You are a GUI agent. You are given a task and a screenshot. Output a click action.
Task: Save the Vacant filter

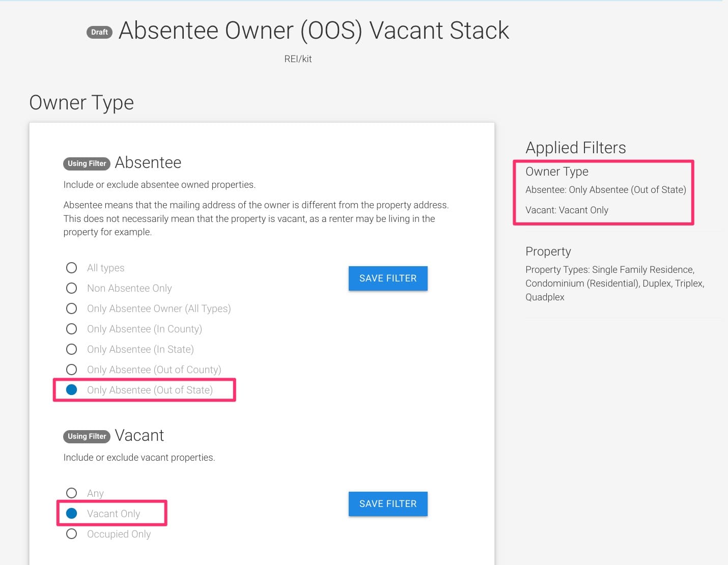[x=387, y=504]
